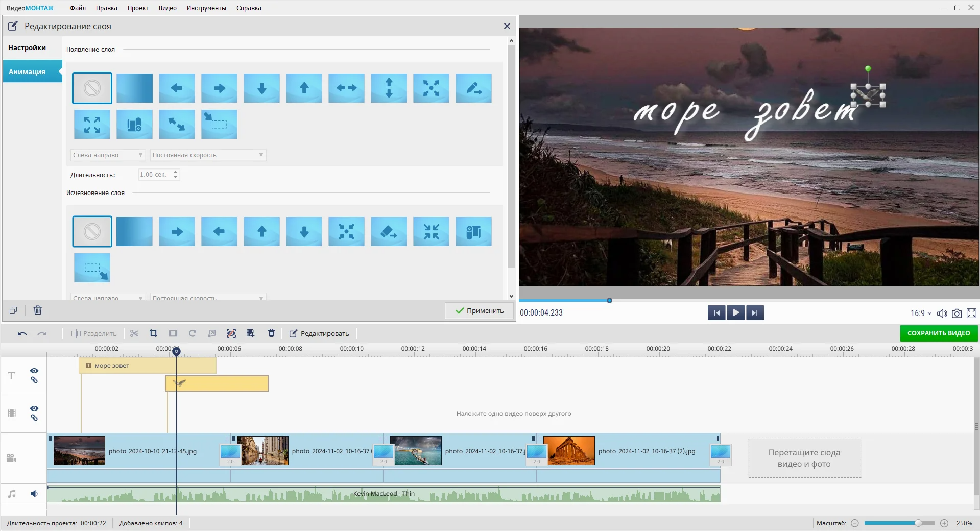Toggle visibility of the video overlay track
Screen dimensions: 980x531
(x=34, y=408)
